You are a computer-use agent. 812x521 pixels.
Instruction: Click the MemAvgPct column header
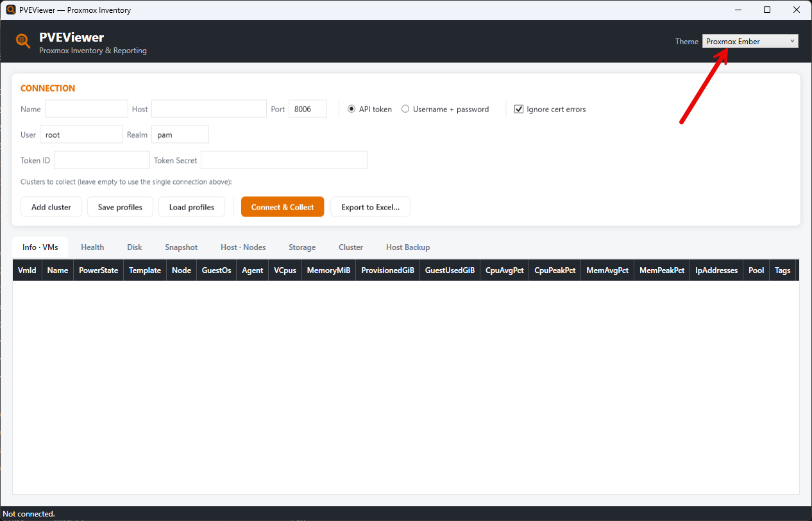click(x=607, y=270)
